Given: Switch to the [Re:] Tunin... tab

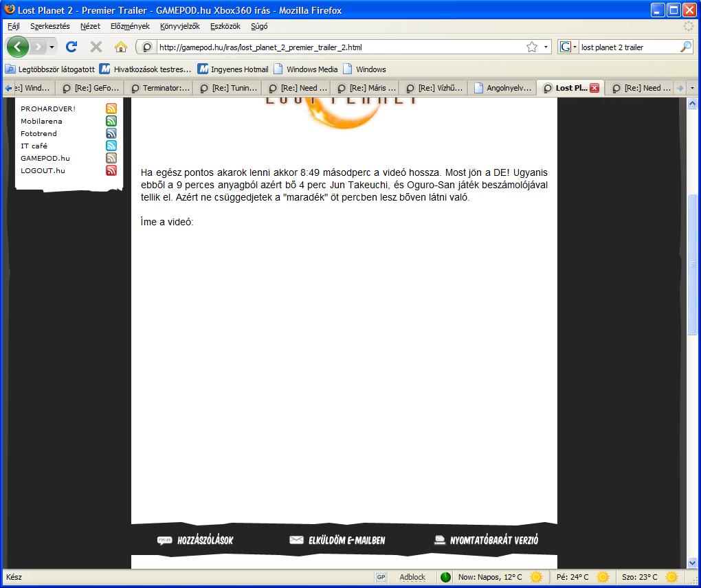Looking at the screenshot, I should pyautogui.click(x=227, y=88).
